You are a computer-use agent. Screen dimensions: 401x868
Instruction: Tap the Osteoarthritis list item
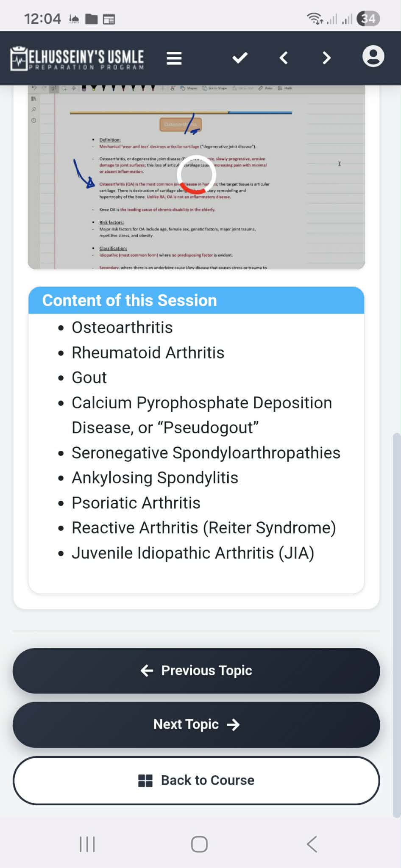click(122, 327)
